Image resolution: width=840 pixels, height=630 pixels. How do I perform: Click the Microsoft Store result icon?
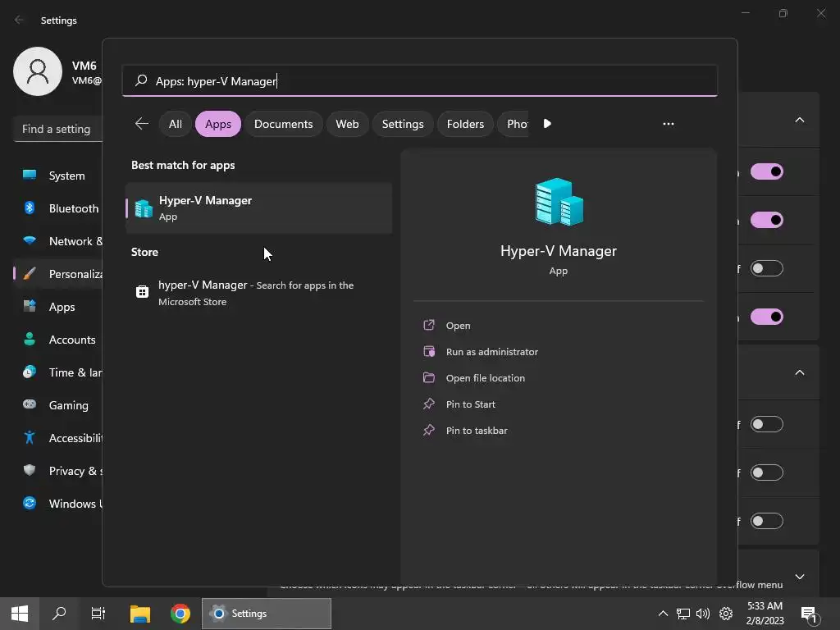point(142,291)
